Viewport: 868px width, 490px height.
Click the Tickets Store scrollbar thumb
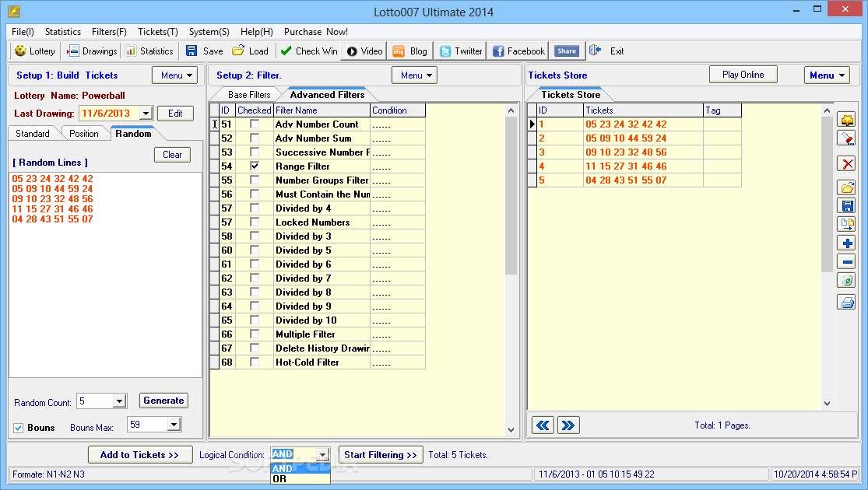[827, 194]
